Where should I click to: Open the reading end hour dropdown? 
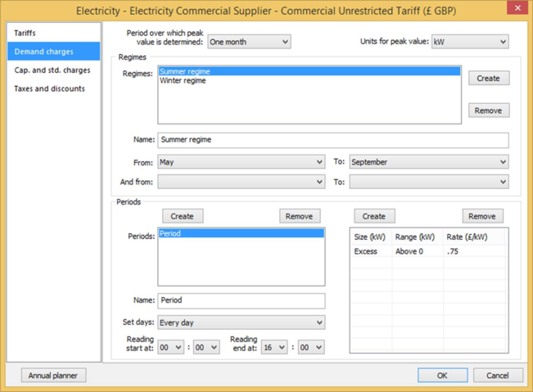pyautogui.click(x=274, y=347)
